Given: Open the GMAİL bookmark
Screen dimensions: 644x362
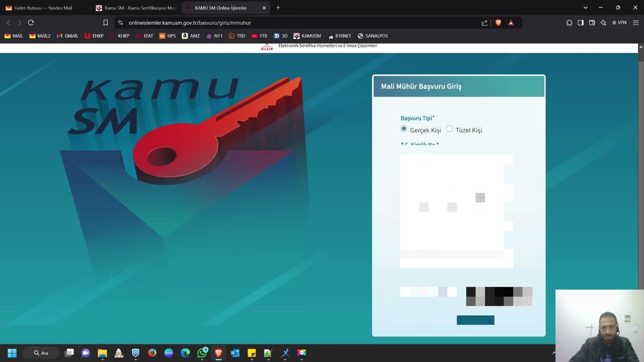Looking at the screenshot, I should pos(67,36).
